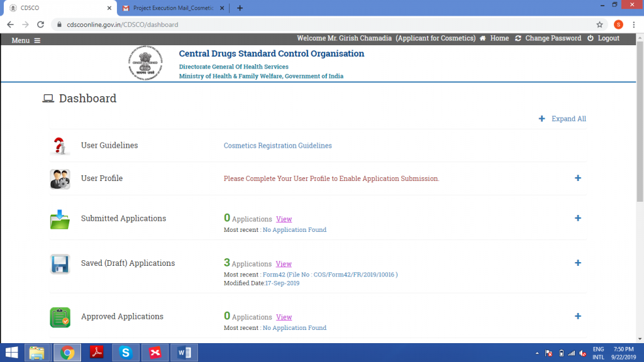644x362 pixels.
Task: Expand the Submitted Applications section
Action: click(578, 218)
